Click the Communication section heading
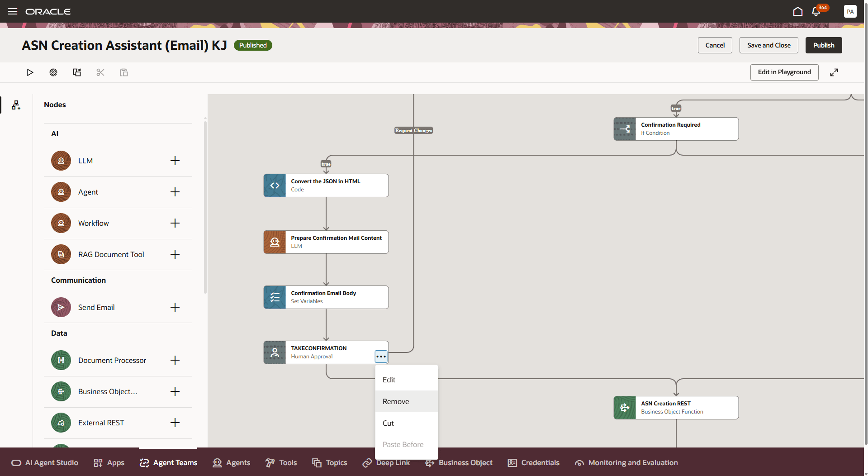The height and width of the screenshot is (476, 868). click(78, 280)
